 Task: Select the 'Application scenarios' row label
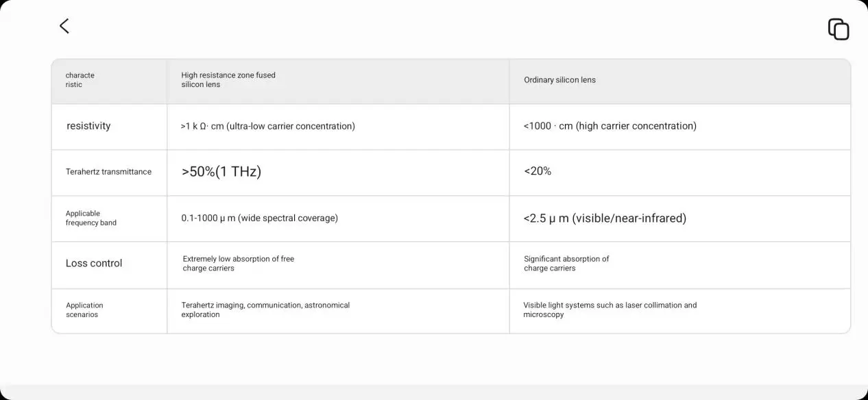coord(84,310)
